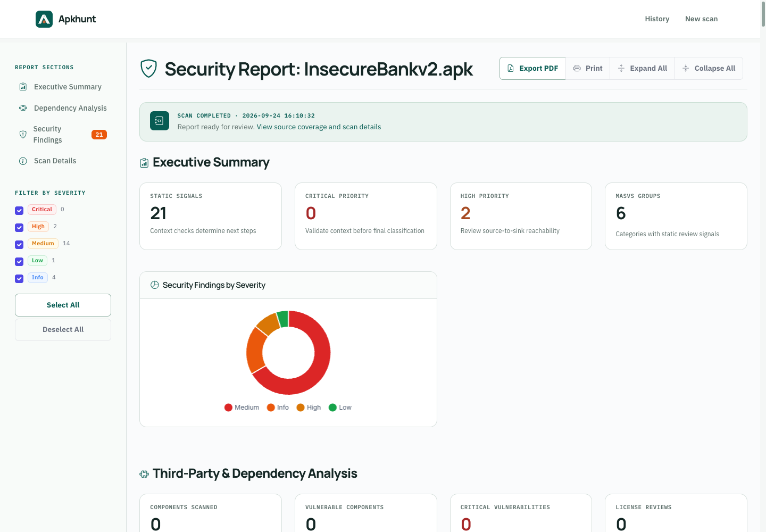The image size is (766, 532).
Task: Click the High Priority count 2
Action: (465, 213)
